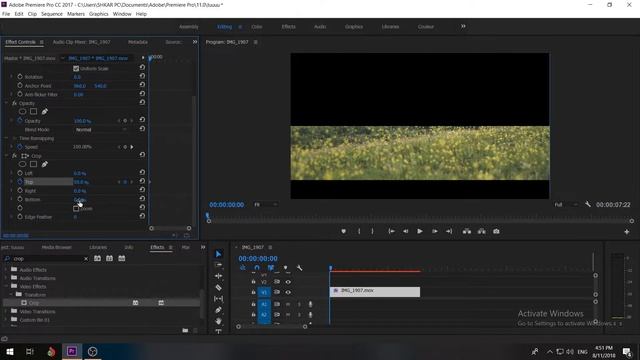
Task: Expand the Video Transitions folder
Action: click(6, 311)
